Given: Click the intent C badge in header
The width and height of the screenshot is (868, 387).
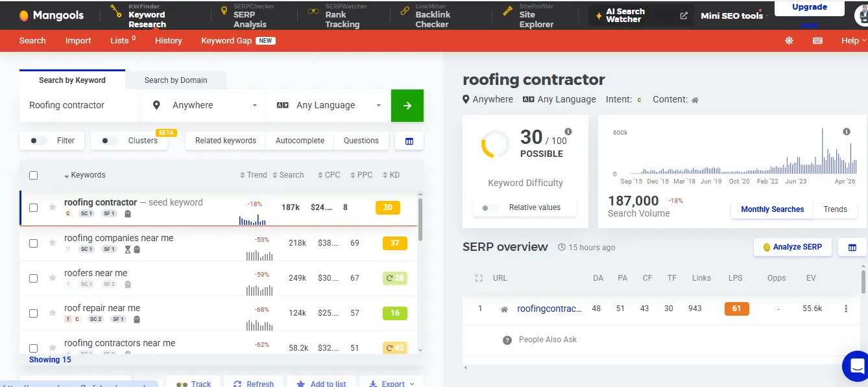Looking at the screenshot, I should 639,100.
